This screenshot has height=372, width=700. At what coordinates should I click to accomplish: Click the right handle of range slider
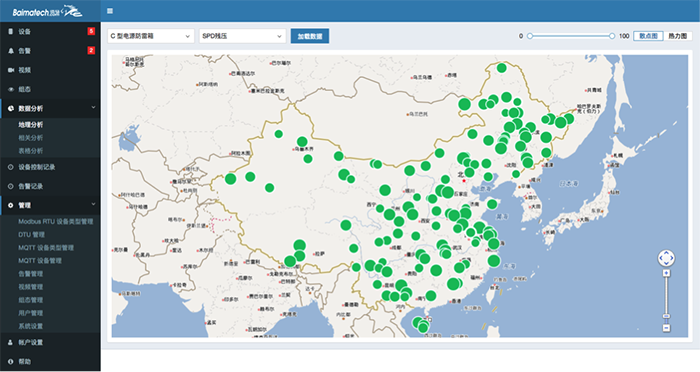point(612,36)
